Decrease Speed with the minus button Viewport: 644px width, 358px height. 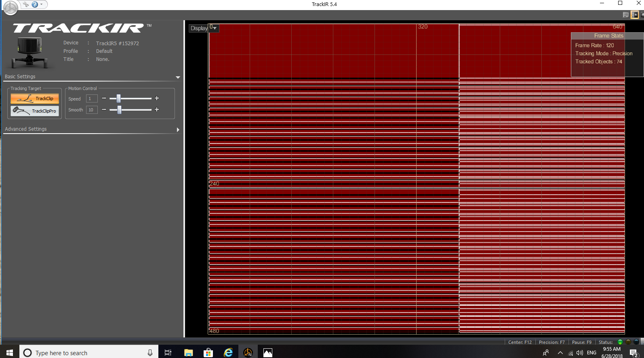104,98
